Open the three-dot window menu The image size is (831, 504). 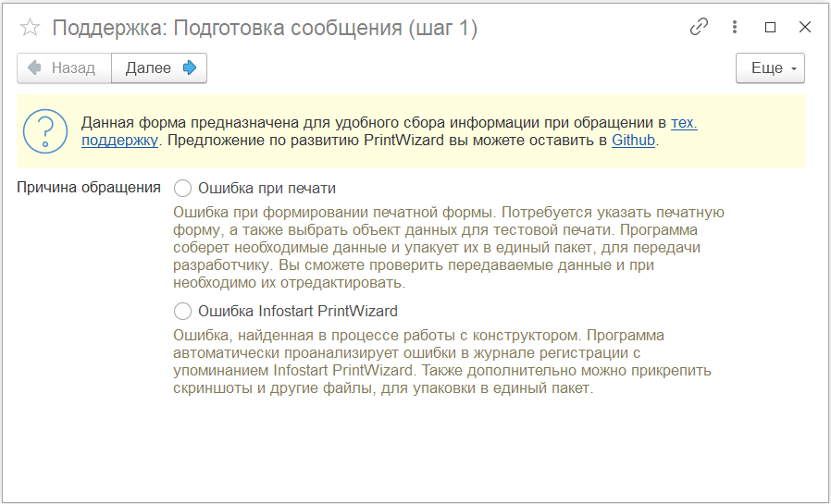(735, 28)
